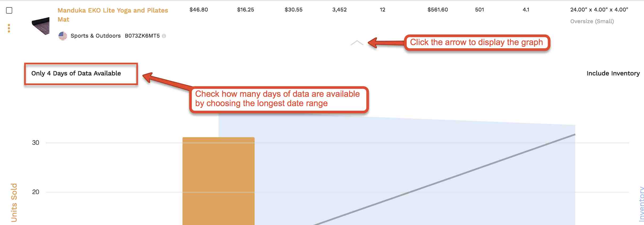Click the info icon beside ASIN B073ZK6MT5

(x=164, y=36)
